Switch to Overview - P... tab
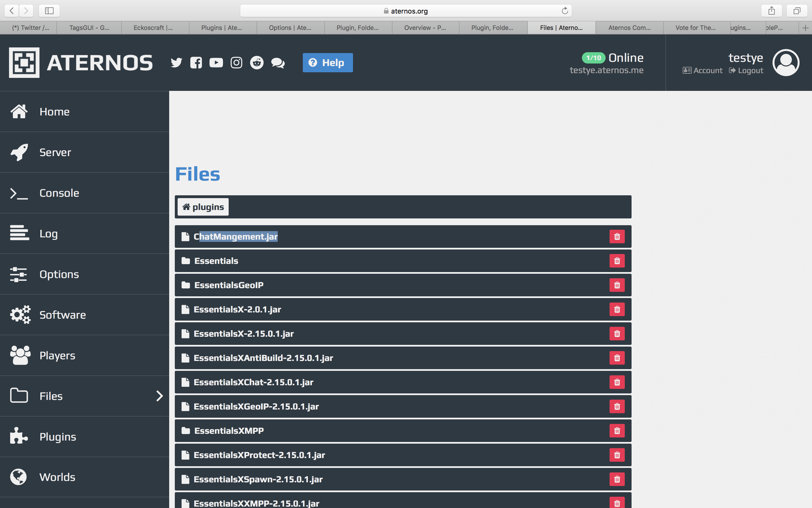This screenshot has width=812, height=508. [x=425, y=28]
